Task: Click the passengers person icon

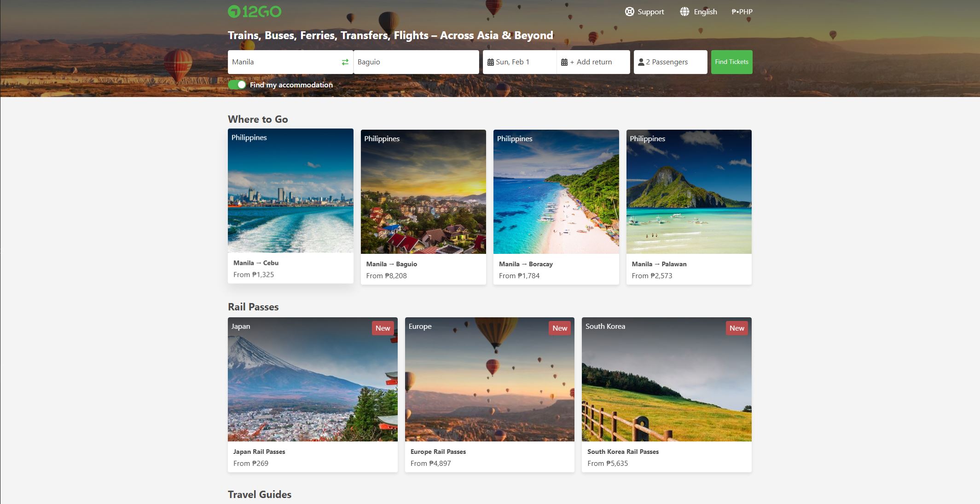Action: coord(641,62)
